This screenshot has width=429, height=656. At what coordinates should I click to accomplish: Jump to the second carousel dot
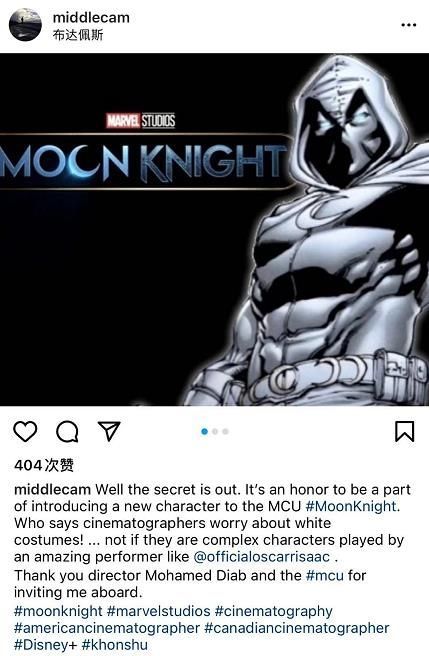pos(215,431)
